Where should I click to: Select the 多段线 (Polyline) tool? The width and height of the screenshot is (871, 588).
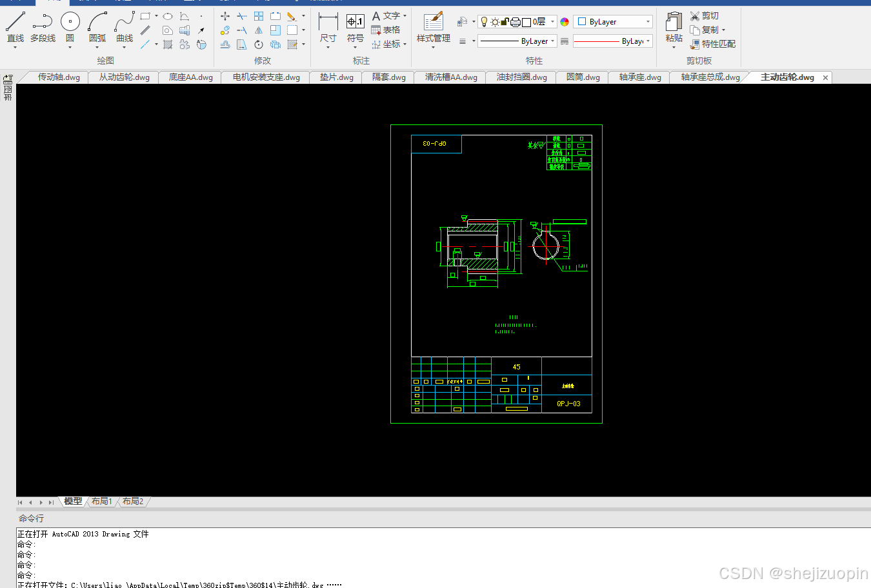click(43, 28)
